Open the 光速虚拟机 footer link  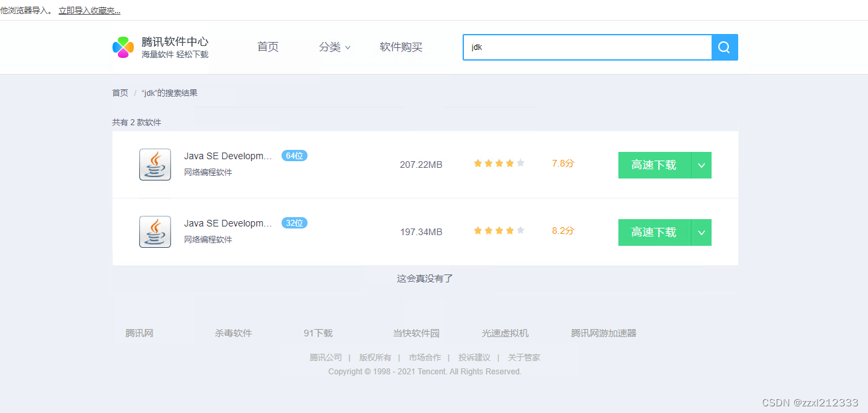tap(505, 333)
